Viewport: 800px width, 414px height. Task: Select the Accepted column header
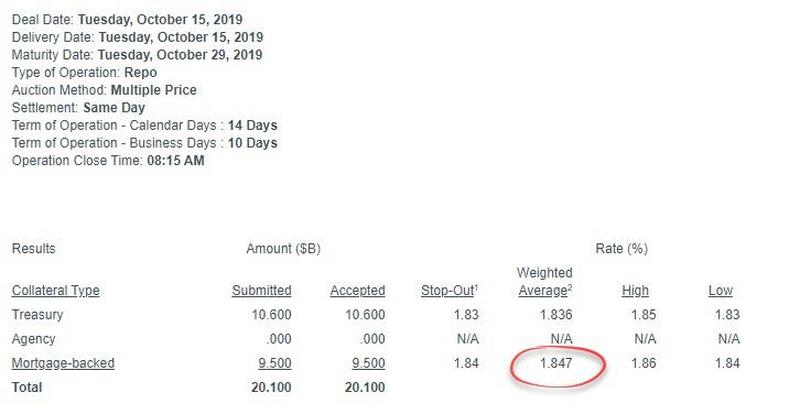358,290
